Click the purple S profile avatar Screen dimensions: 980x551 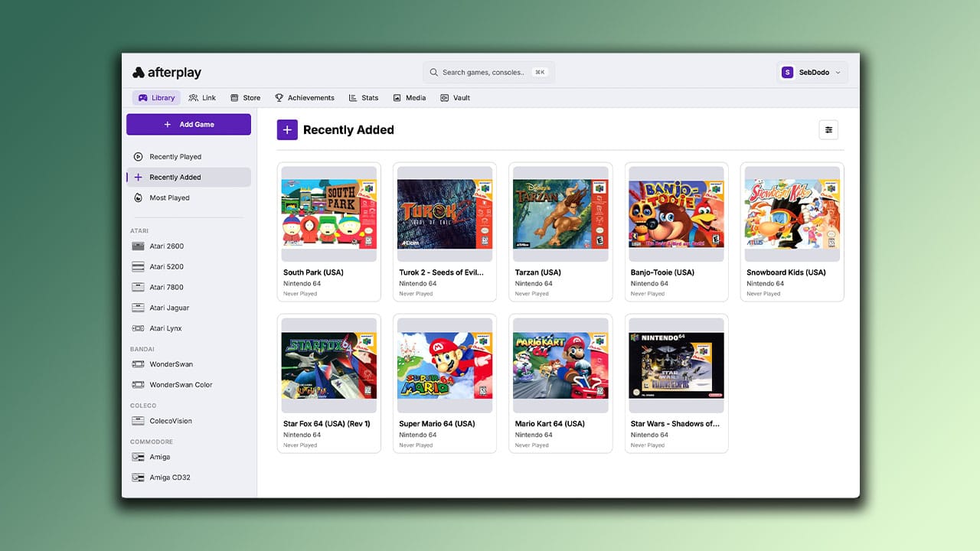787,73
